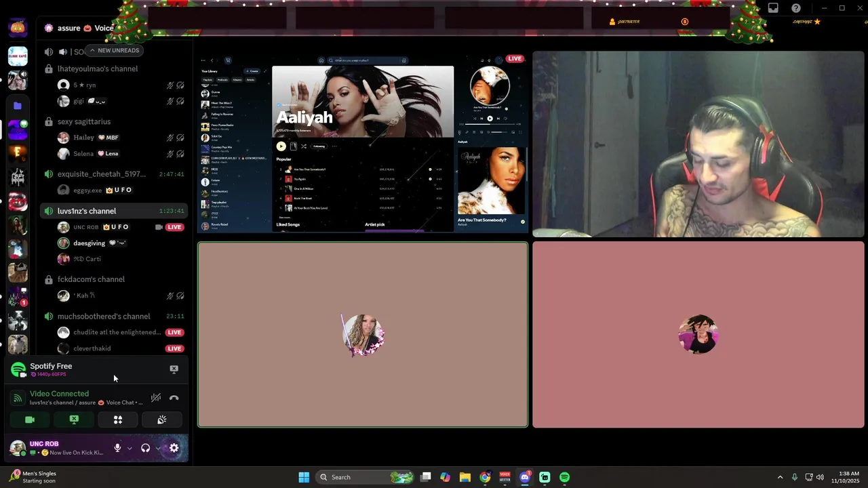Join exquisite_cheetah voice channel
This screenshot has width=868, height=488.
point(113,174)
